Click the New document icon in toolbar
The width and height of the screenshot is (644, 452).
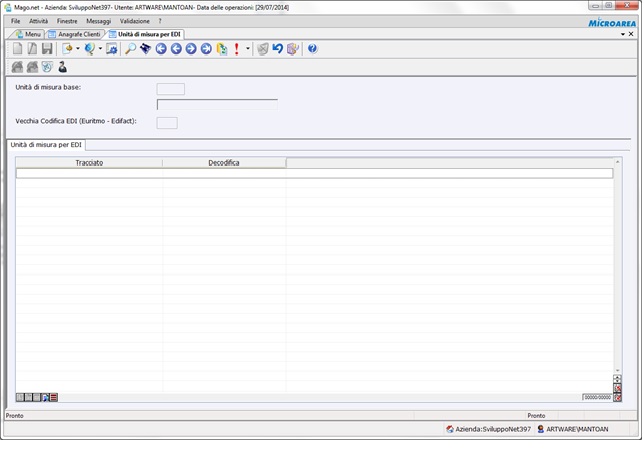(x=17, y=48)
